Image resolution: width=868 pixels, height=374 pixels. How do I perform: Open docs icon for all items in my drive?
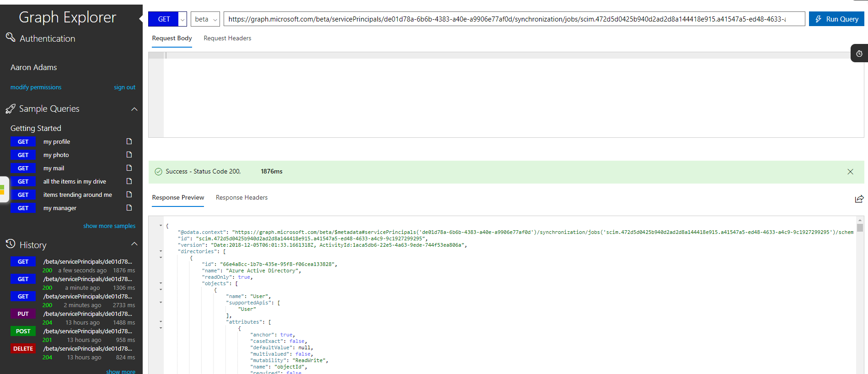[129, 181]
